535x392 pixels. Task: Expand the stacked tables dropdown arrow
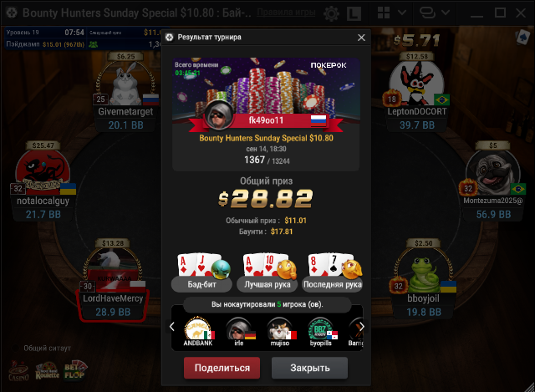click(446, 13)
